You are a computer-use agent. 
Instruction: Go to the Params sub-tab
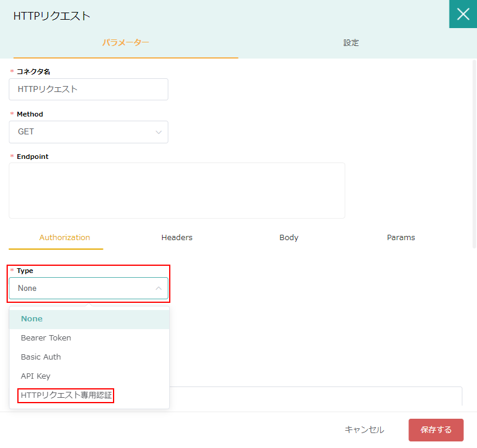[x=400, y=238]
